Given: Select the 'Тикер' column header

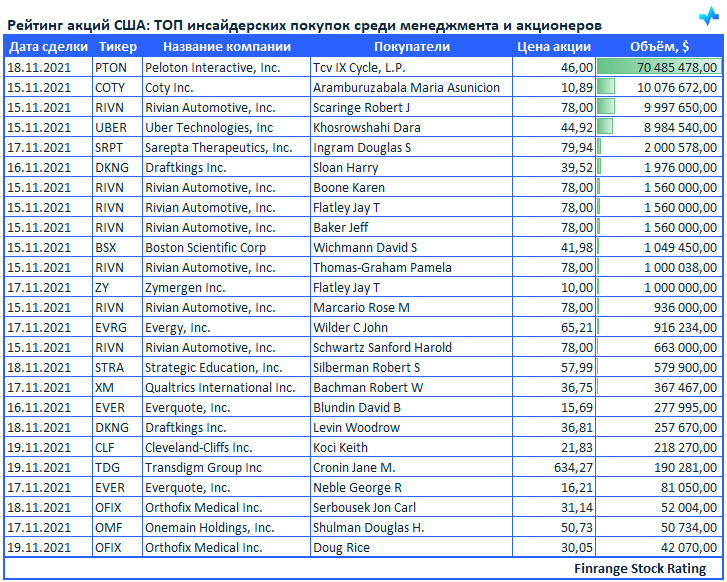Looking at the screenshot, I should [x=118, y=47].
